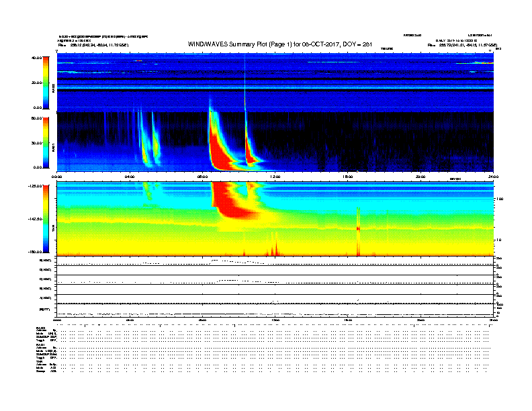Screen dimensions: 532x411
Task: Click the vertical RAD2 axis label
Action: pos(53,89)
